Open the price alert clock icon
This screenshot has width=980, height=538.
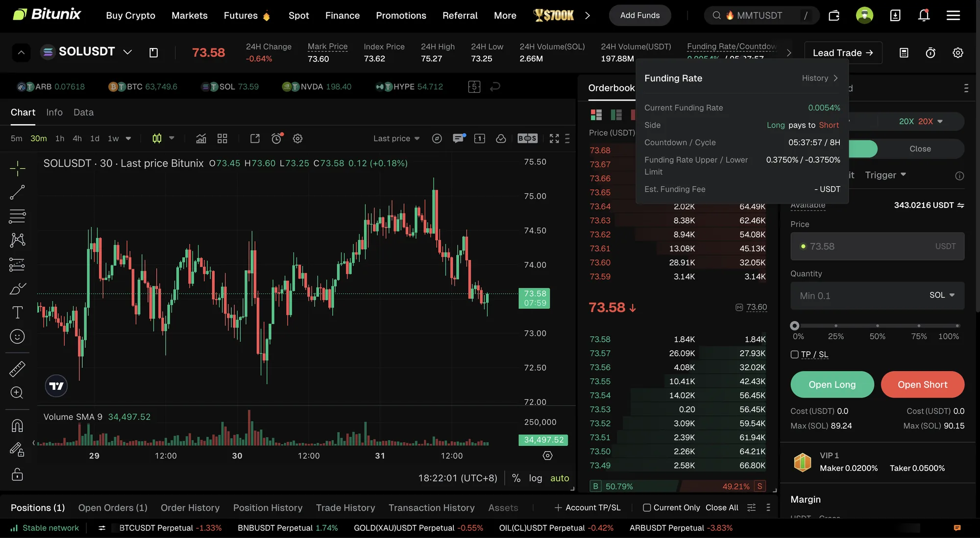pyautogui.click(x=277, y=139)
